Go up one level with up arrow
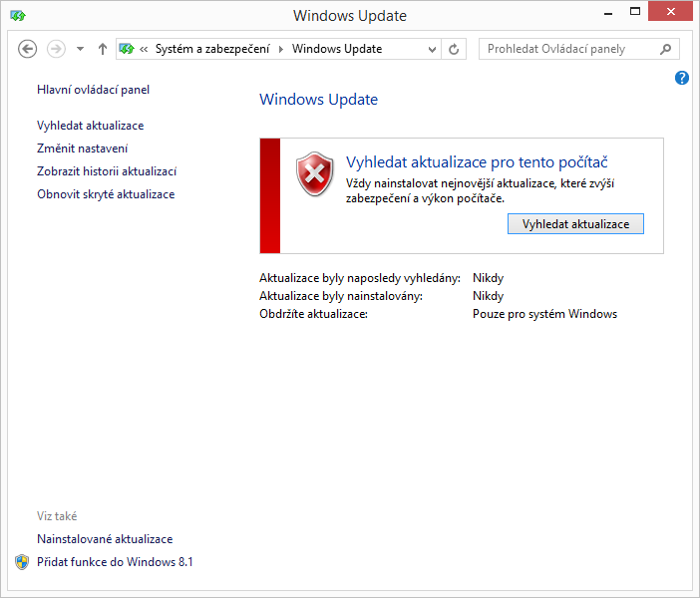The height and width of the screenshot is (598, 700). point(103,49)
